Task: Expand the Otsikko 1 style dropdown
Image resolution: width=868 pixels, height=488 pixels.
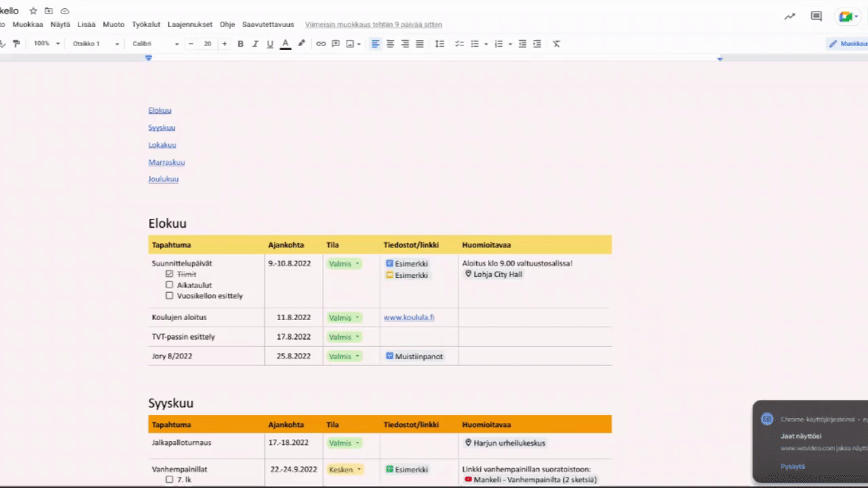Action: [x=96, y=44]
